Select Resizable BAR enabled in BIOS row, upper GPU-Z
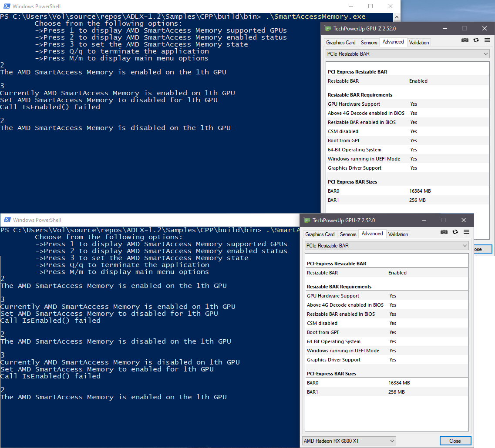This screenshot has width=495, height=448. tap(407, 122)
